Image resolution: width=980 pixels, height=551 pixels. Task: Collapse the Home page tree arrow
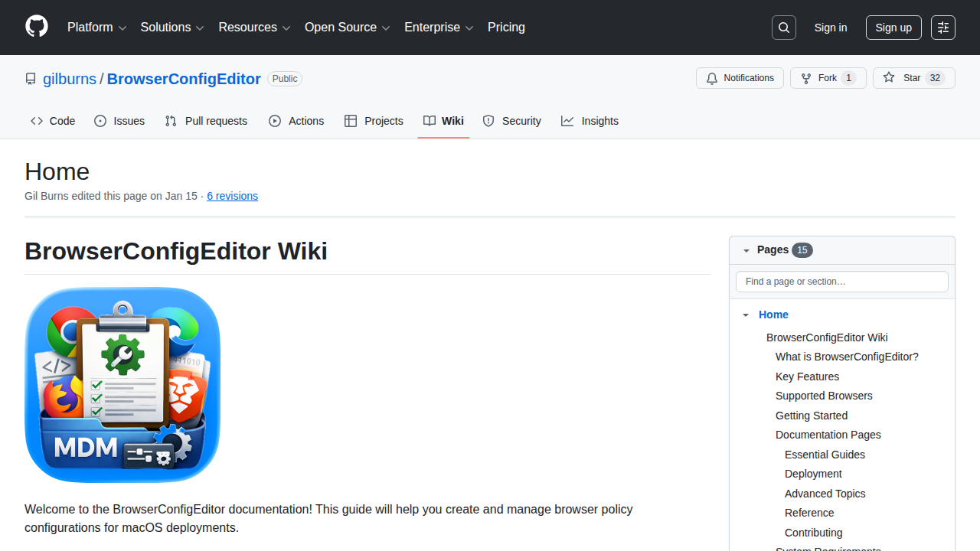coord(746,315)
